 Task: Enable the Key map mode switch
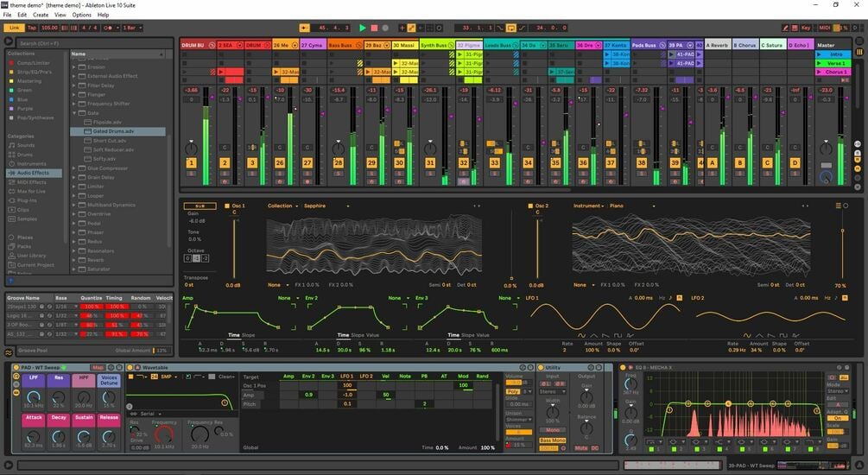[x=806, y=28]
